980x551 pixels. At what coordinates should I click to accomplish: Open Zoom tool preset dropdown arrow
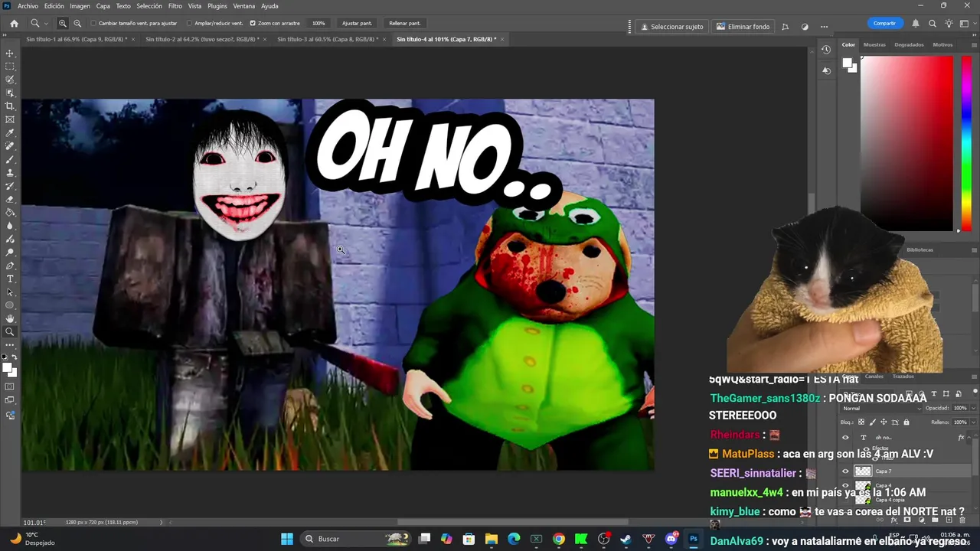pyautogui.click(x=45, y=24)
